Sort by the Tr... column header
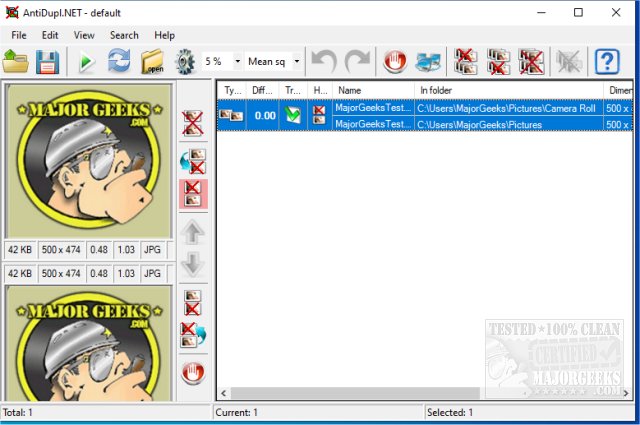Viewport: 640px width, 425px height. tap(293, 90)
